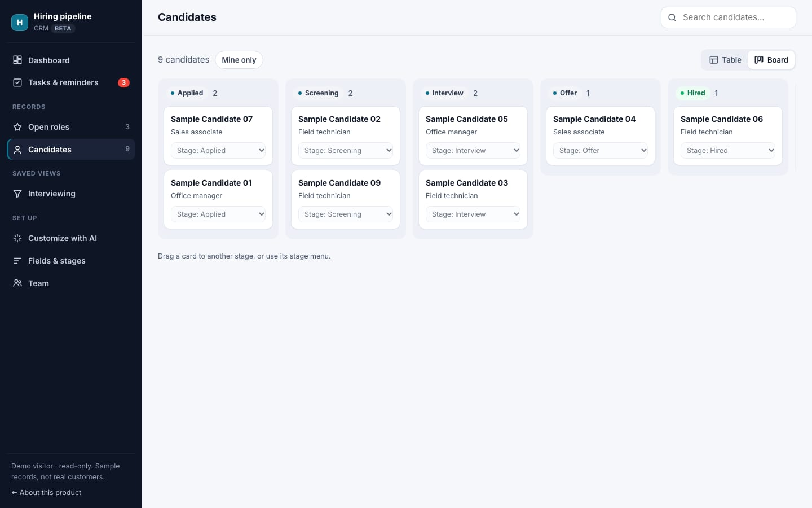
Task: Click the Candidates person icon
Action: (x=17, y=150)
